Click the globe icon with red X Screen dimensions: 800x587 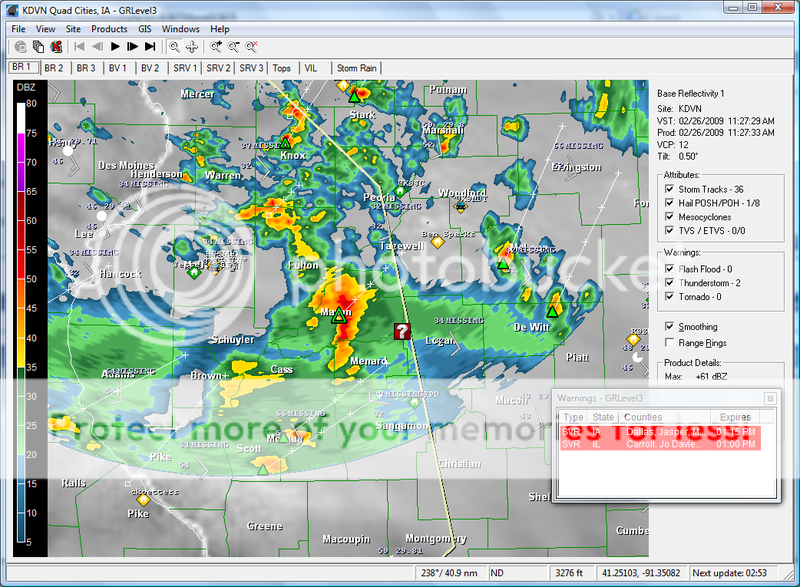(x=56, y=47)
